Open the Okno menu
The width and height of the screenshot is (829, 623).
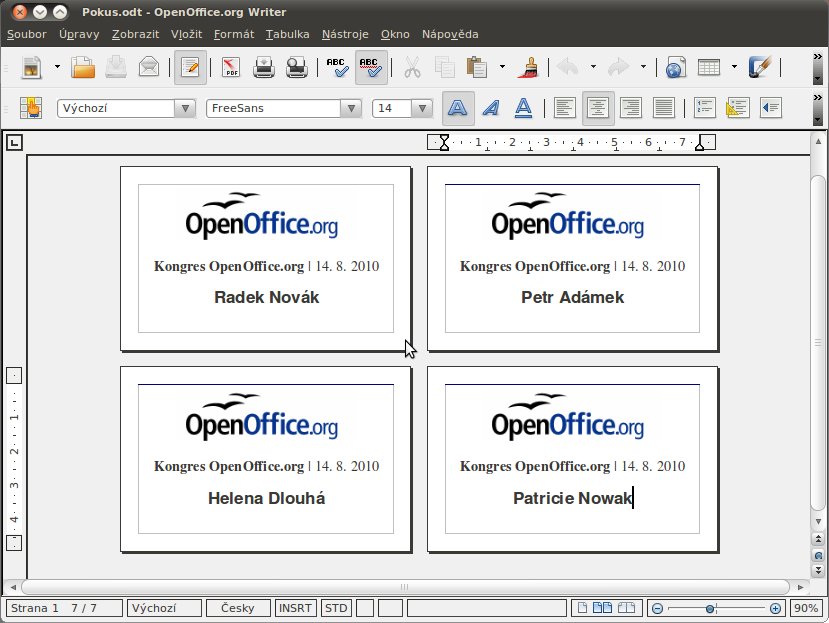(x=395, y=34)
